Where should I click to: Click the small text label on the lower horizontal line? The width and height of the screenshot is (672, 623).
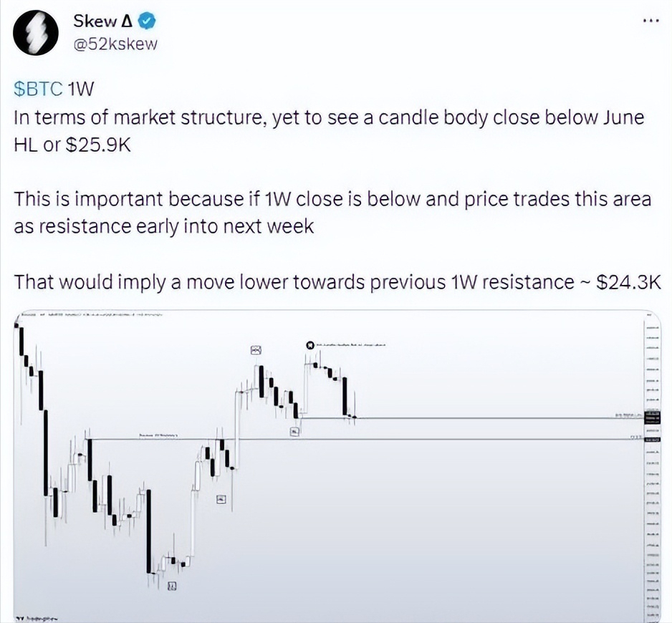158,435
